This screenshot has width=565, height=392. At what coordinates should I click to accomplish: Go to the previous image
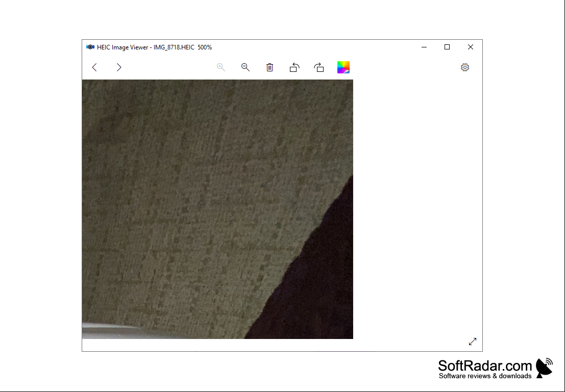(94, 67)
